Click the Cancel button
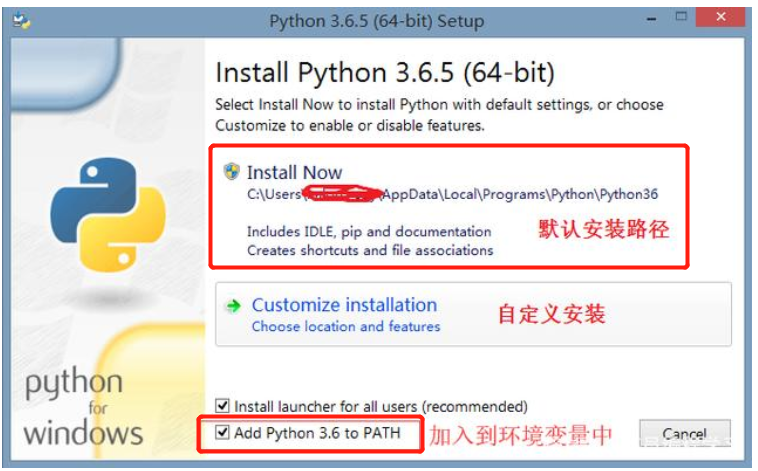 (x=685, y=433)
